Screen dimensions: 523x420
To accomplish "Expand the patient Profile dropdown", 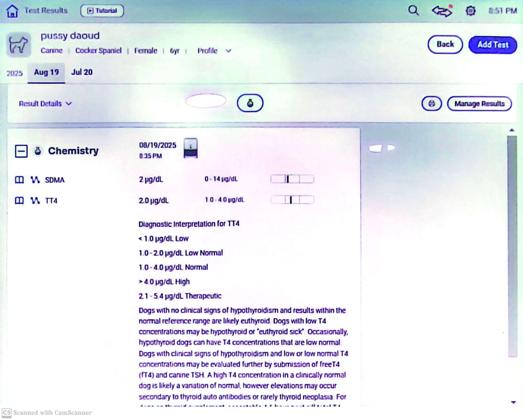I will (214, 51).
